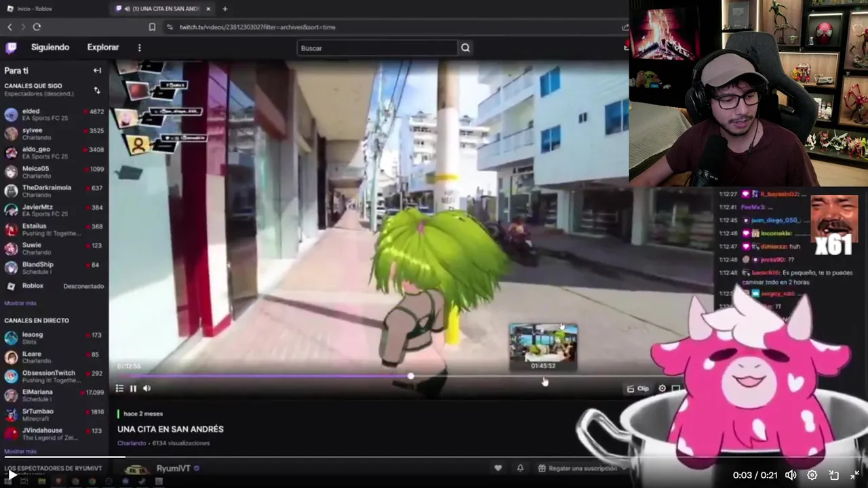This screenshot has height=488, width=868.
Task: Select the Suwie channel row
Action: coord(54,248)
